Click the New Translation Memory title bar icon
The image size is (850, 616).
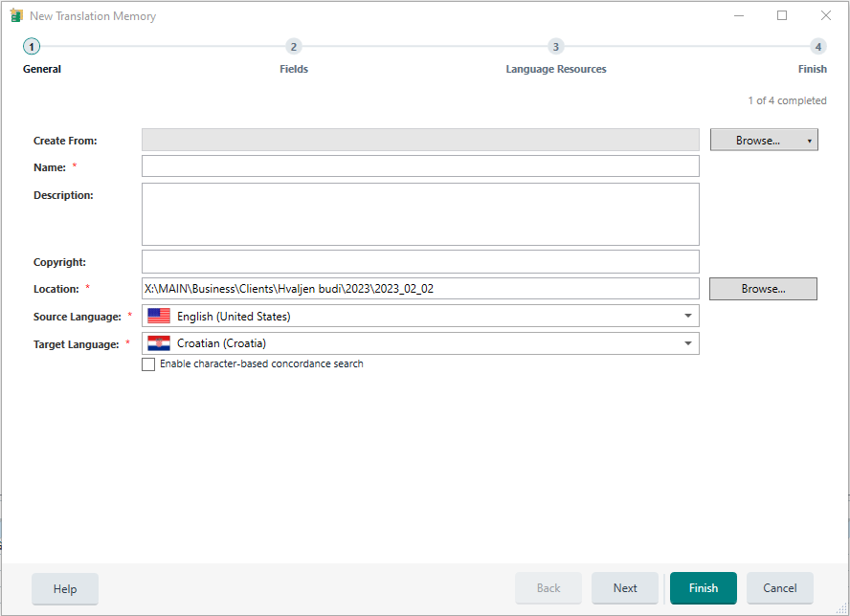coord(16,15)
